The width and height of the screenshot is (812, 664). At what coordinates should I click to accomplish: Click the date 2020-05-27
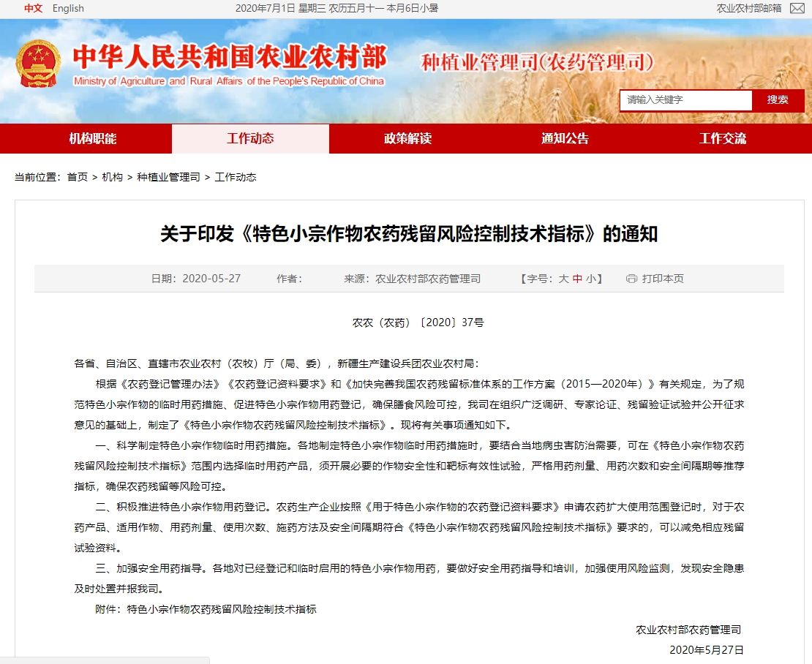tap(212, 279)
